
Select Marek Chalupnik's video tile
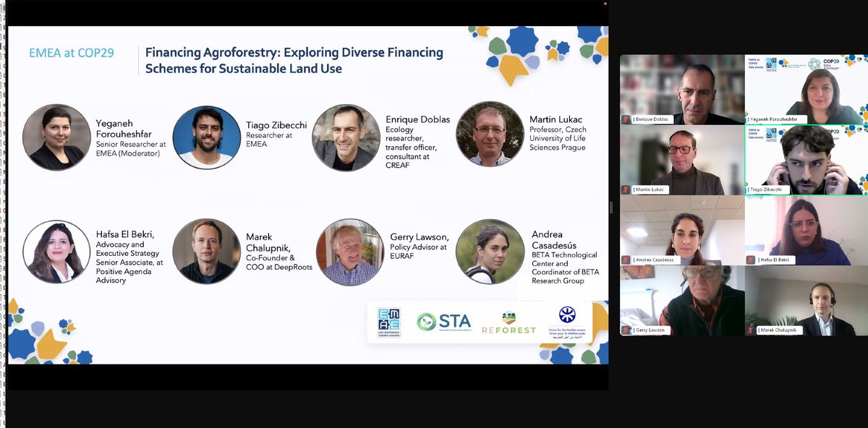point(806,300)
